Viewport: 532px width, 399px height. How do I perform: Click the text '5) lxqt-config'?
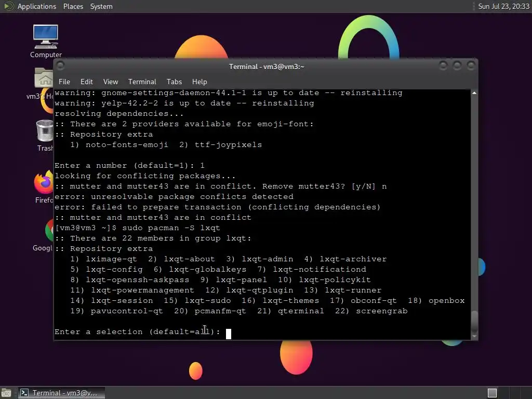point(106,270)
